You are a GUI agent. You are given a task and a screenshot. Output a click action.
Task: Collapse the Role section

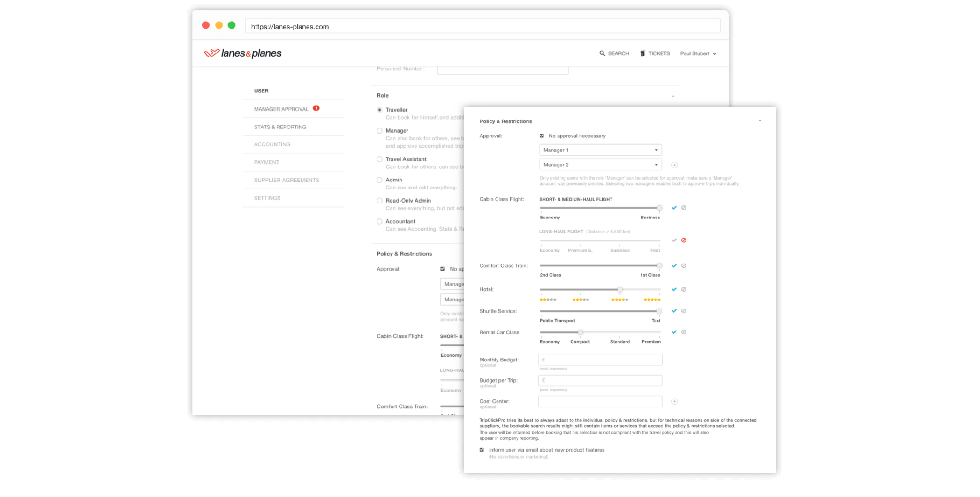point(673,96)
